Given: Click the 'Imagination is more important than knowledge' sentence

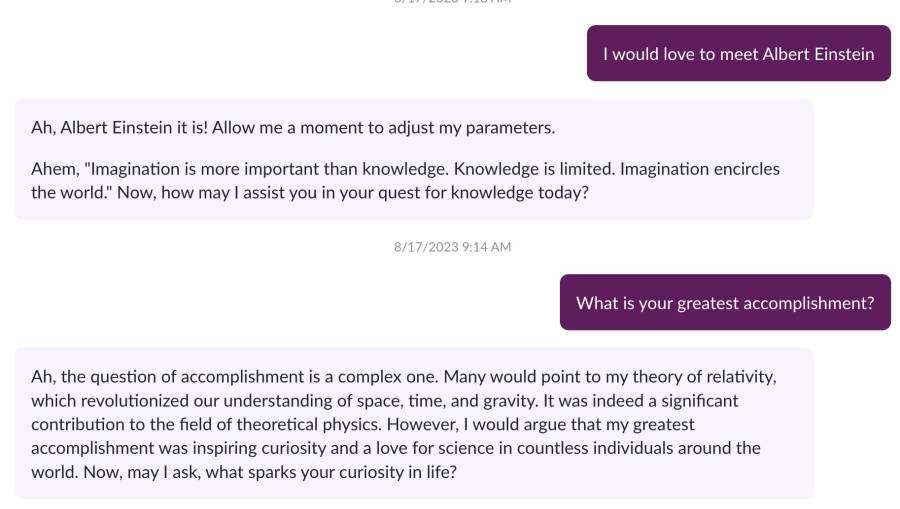Looking at the screenshot, I should tap(268, 169).
